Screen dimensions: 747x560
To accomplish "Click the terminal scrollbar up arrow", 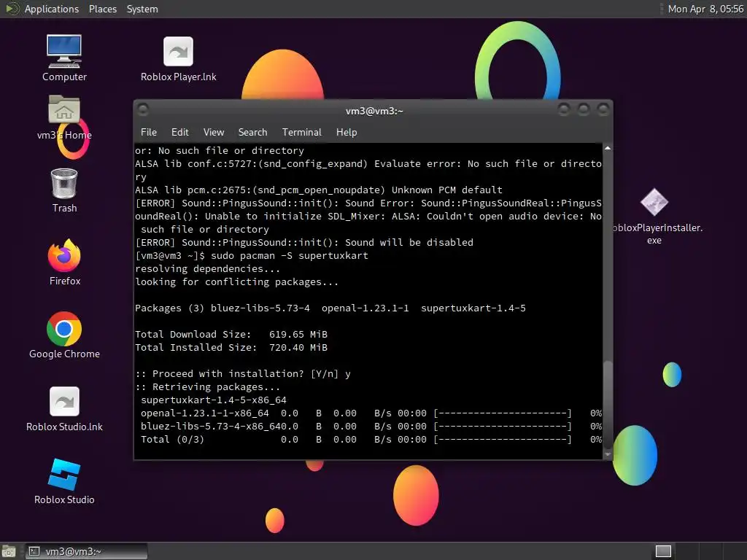I will [608, 149].
